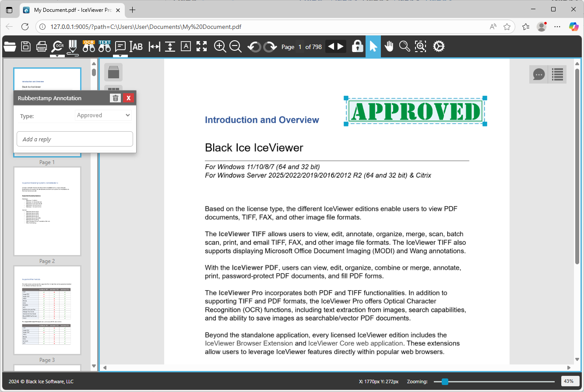Expand the comment annotation dropdown arrow

(120, 56)
